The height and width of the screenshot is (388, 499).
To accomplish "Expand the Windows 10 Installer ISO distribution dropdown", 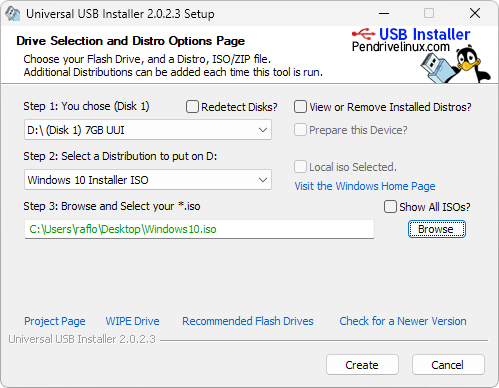I will click(x=148, y=180).
